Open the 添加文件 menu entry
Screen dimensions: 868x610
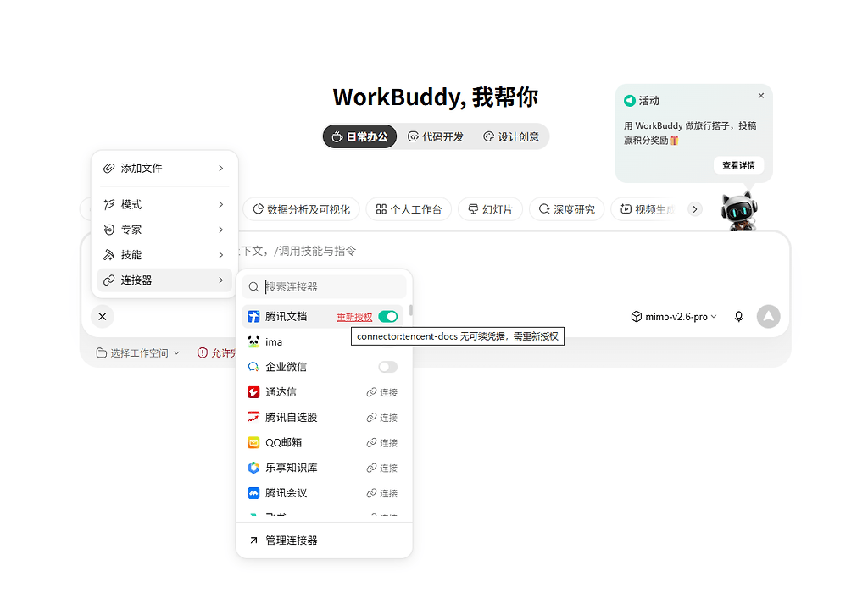[164, 169]
